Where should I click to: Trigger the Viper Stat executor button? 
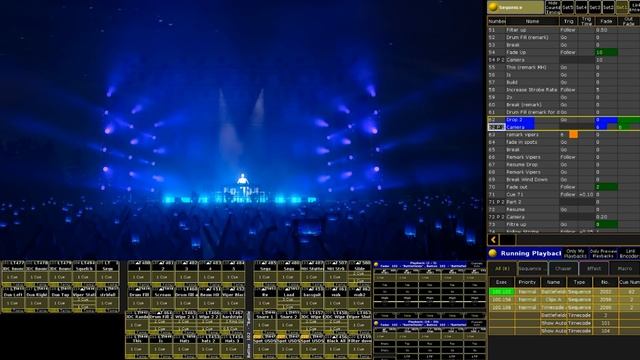click(84, 300)
